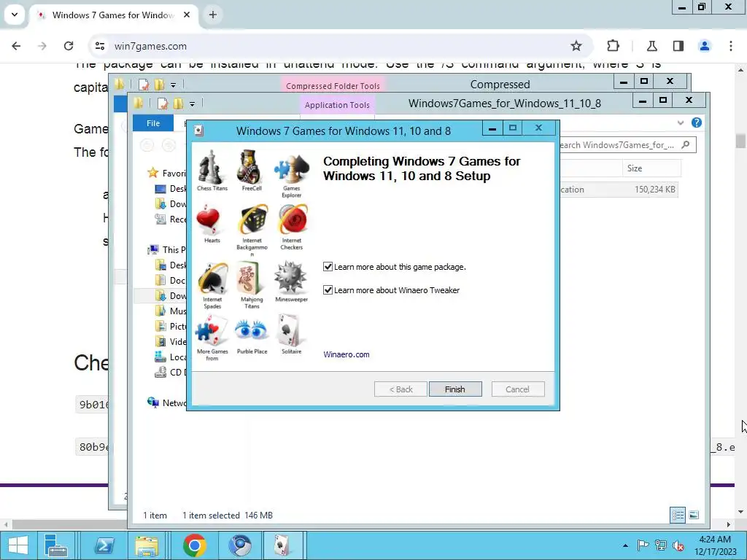
Task: Switch Explorer to details view icon
Action: pos(678,515)
